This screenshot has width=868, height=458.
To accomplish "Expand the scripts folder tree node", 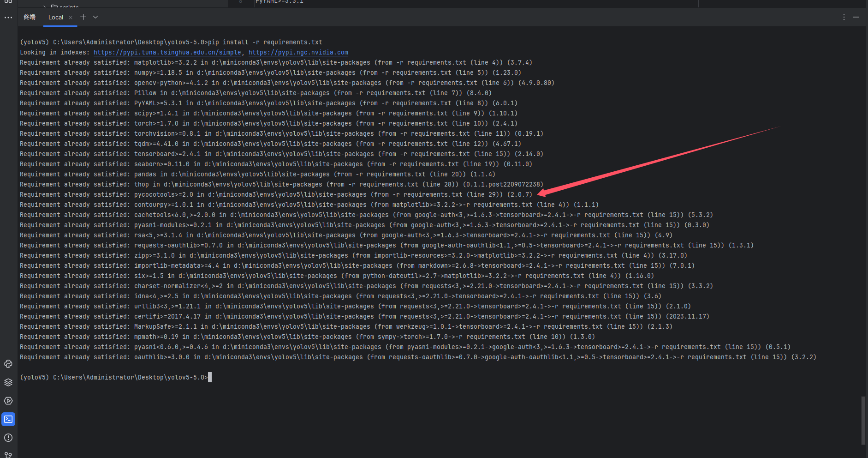I will (x=44, y=6).
